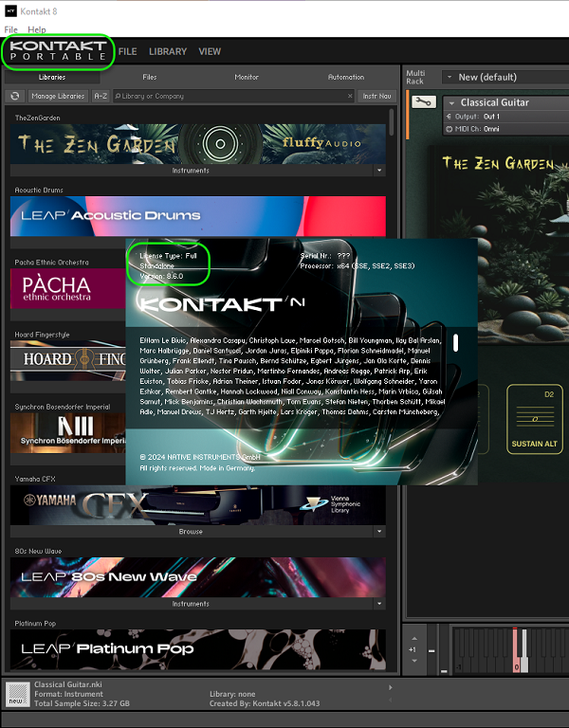Switch to the Files tab

150,77
